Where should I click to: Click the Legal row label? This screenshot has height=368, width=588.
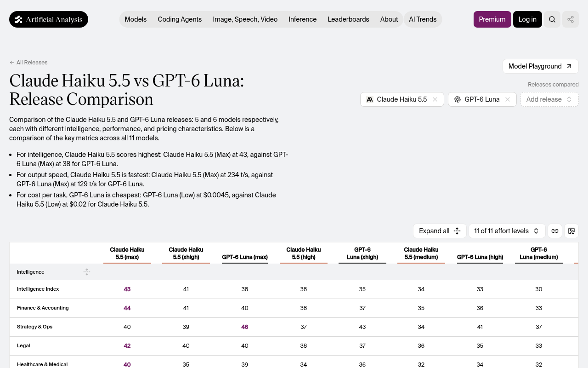(23, 345)
